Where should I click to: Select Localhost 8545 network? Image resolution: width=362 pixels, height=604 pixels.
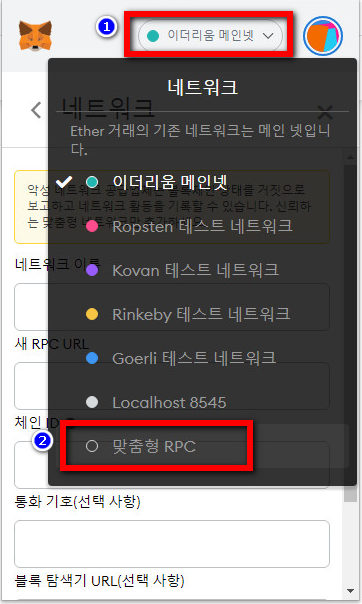tap(202, 403)
